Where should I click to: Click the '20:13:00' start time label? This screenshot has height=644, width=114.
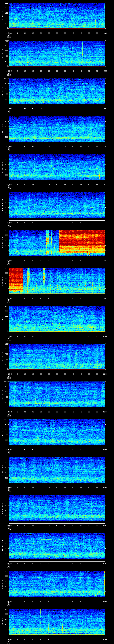click(9, 487)
